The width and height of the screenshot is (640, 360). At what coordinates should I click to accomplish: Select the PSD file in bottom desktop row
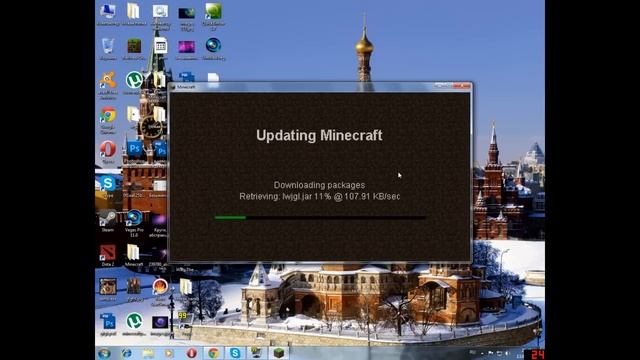(x=108, y=322)
